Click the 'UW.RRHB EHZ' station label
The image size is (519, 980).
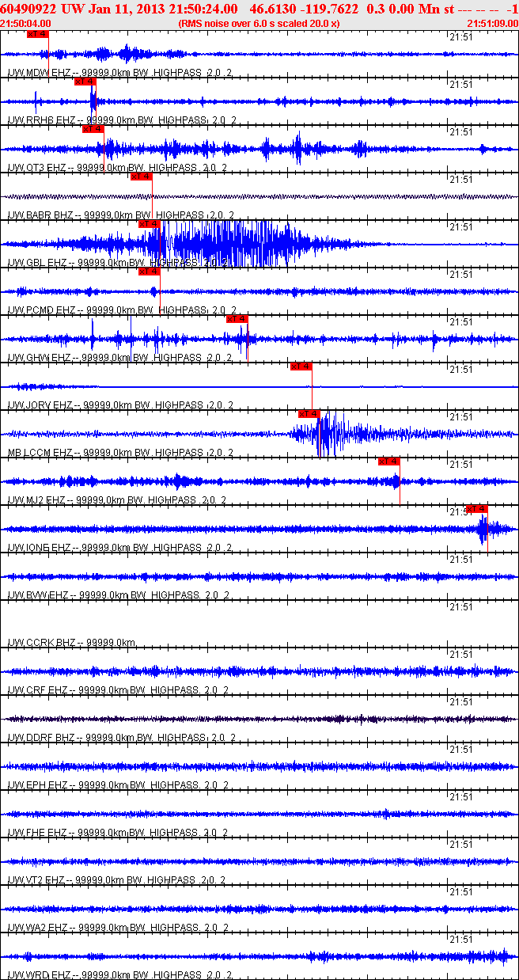click(40, 120)
